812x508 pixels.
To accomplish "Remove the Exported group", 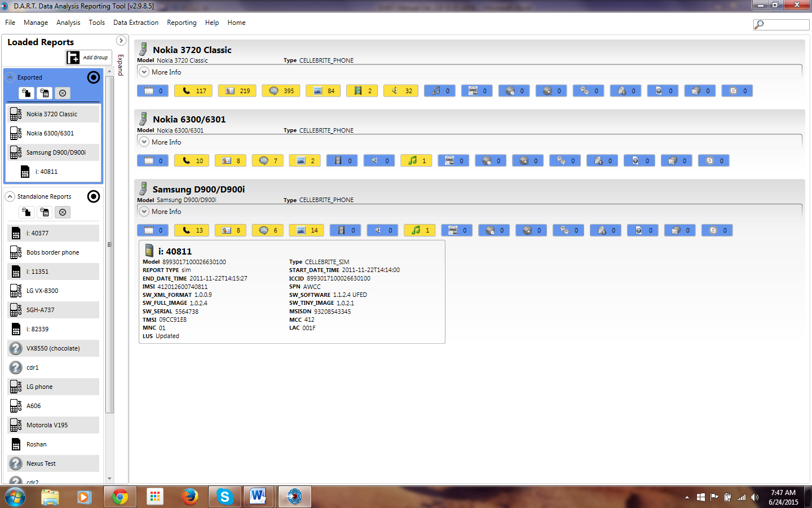I will click(63, 93).
